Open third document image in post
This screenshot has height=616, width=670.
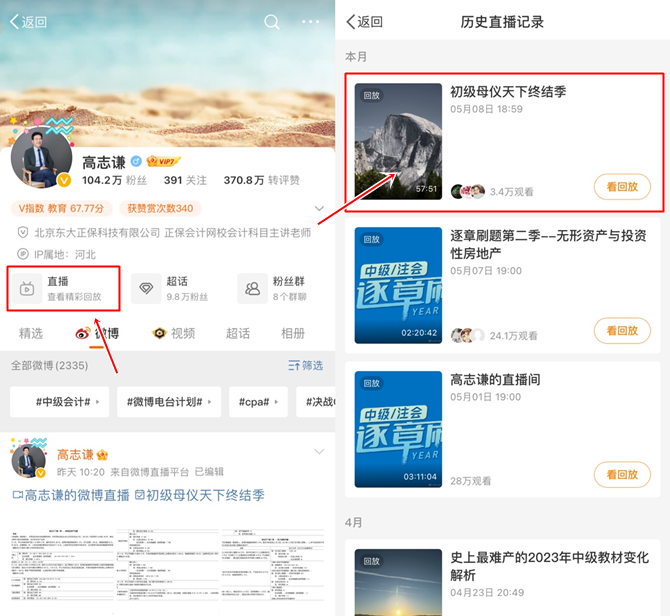(x=273, y=565)
